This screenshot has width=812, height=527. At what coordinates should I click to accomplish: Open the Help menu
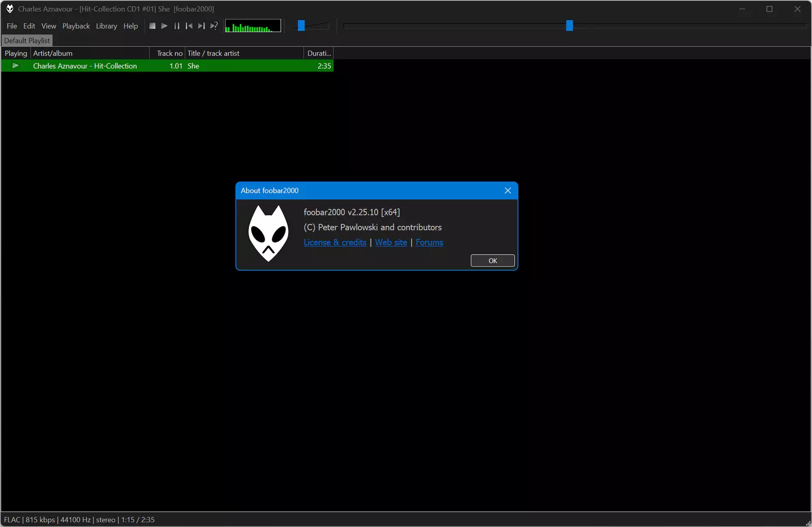131,26
